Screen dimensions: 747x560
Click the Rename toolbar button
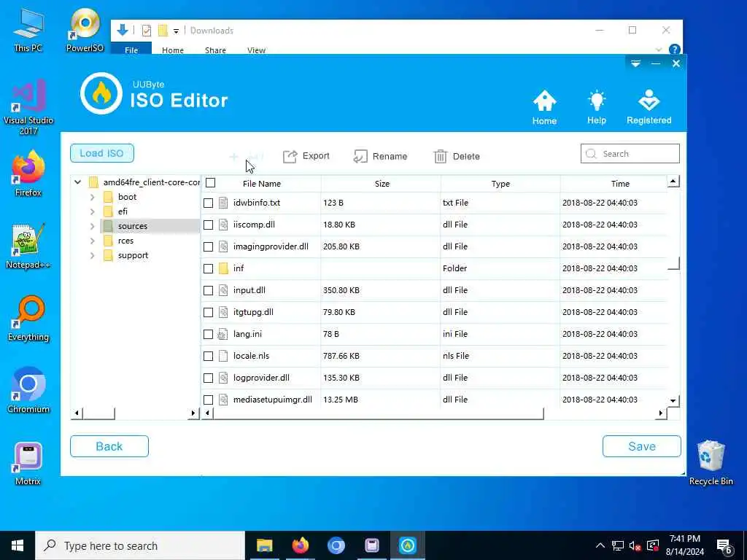(380, 156)
